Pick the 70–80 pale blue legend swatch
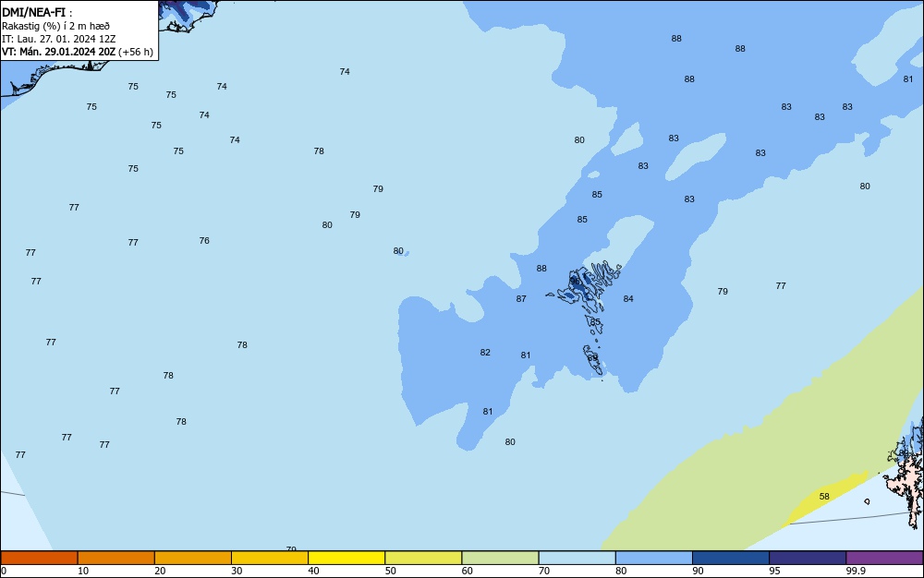 click(577, 558)
